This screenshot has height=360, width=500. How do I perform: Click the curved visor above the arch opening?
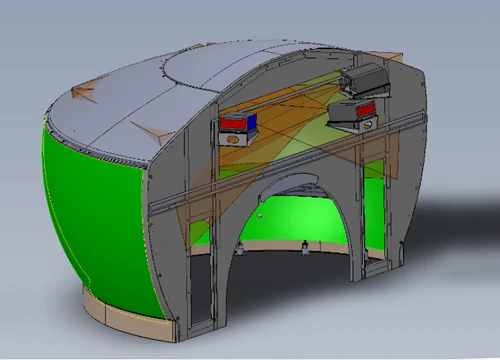coord(287,185)
